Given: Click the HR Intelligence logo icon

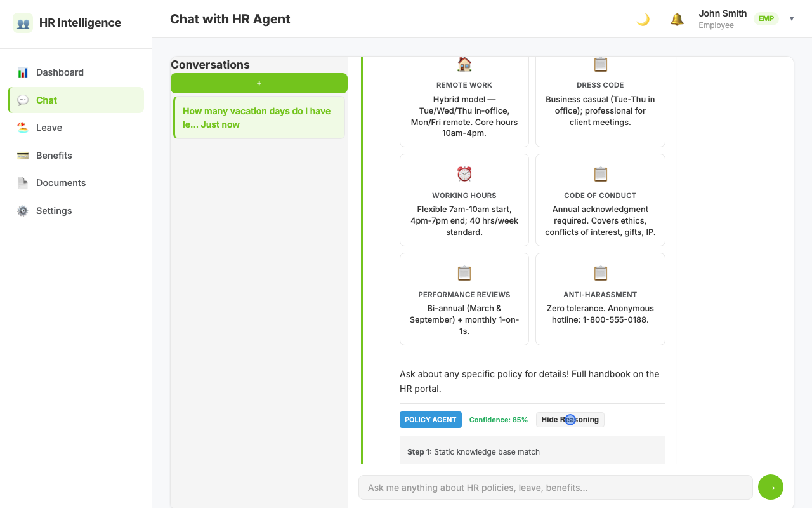Looking at the screenshot, I should pos(23,23).
